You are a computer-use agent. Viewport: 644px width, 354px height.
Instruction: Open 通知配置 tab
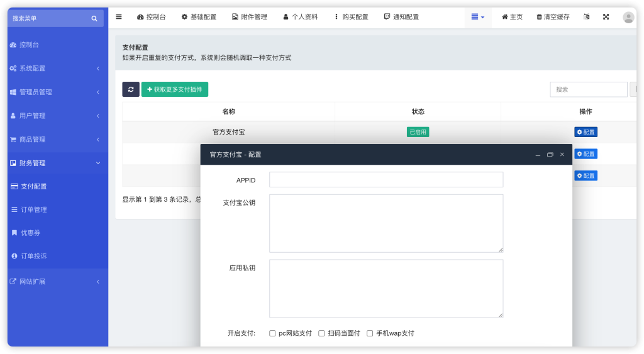pyautogui.click(x=401, y=17)
